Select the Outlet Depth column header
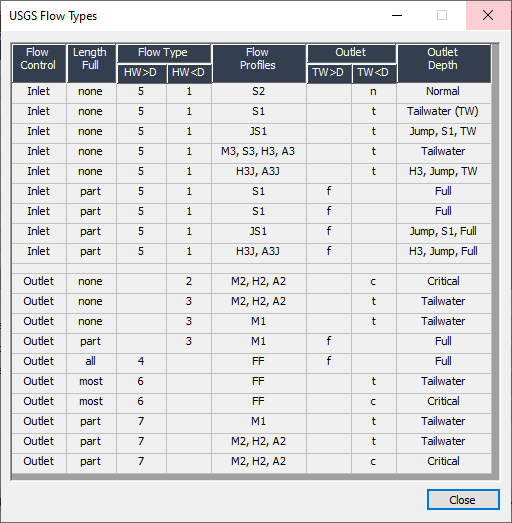The height and width of the screenshot is (523, 512). (444, 63)
